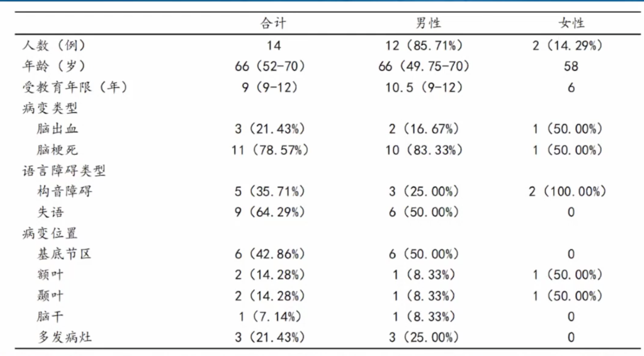The width and height of the screenshot is (644, 356).
Task: Select the 人数（例） row label
Action: 53,45
